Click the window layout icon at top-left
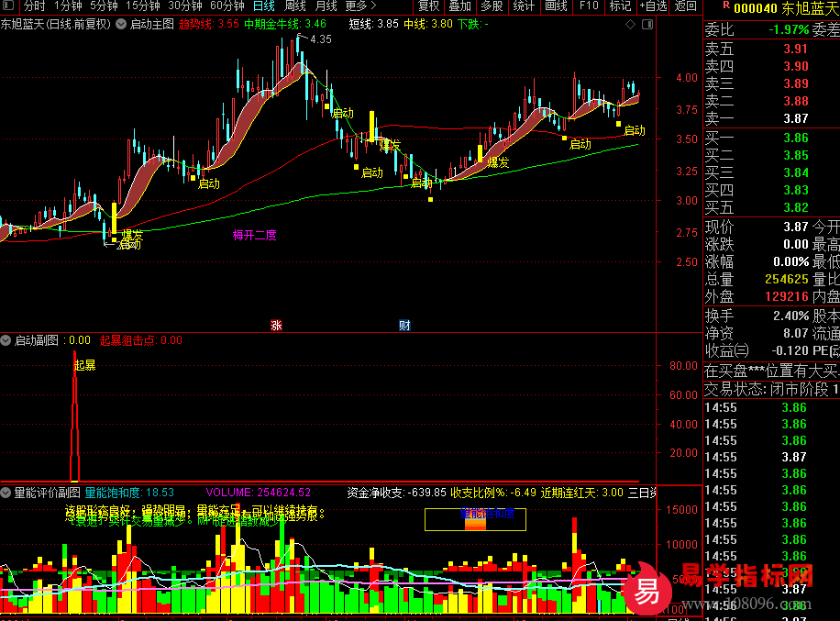Viewport: 840px width, 621px height. pos(8,6)
